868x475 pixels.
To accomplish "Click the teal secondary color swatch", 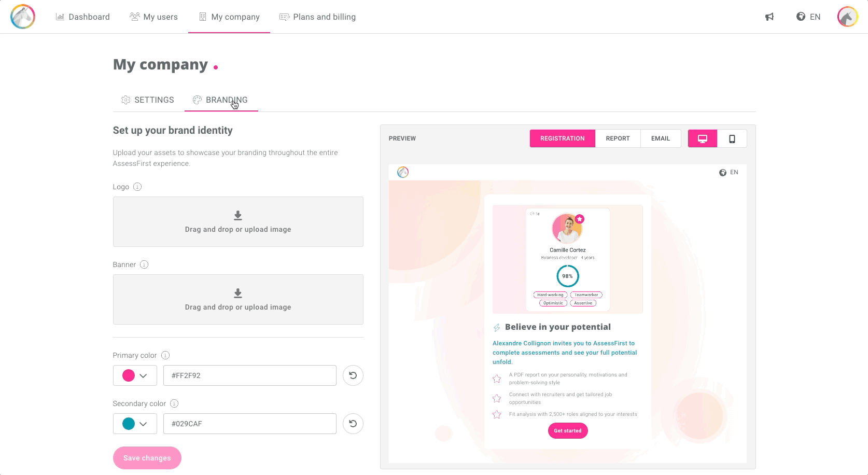I will [129, 424].
